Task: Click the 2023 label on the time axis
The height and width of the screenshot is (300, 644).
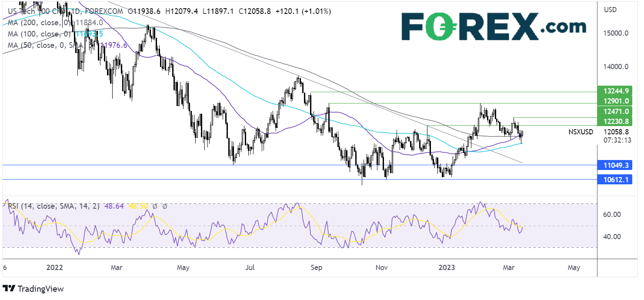Action: tap(446, 267)
